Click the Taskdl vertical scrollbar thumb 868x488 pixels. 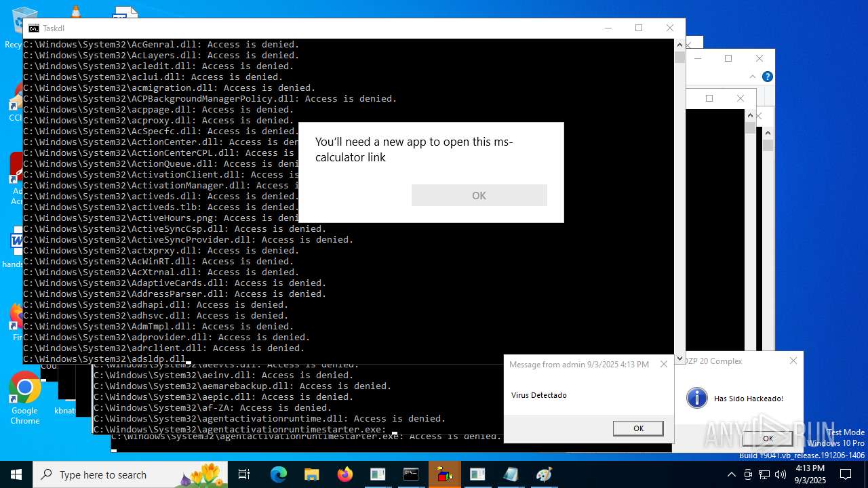[679, 57]
